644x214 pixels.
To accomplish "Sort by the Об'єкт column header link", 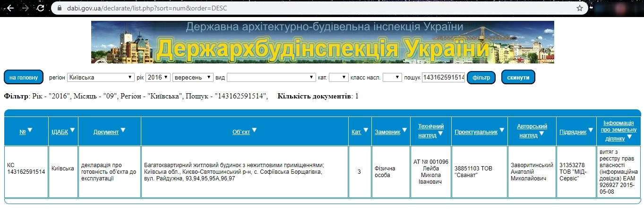I will pyautogui.click(x=241, y=132).
